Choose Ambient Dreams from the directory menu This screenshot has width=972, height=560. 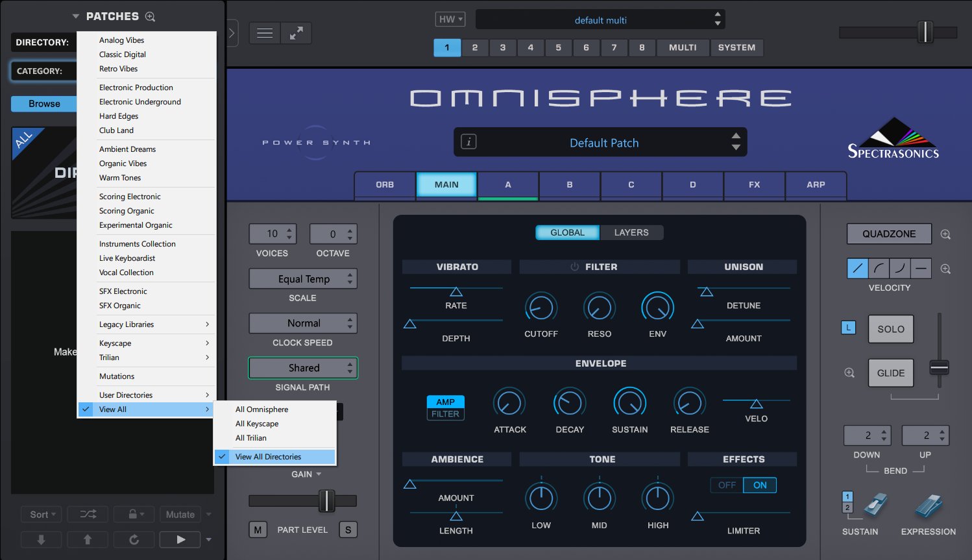(x=146, y=149)
